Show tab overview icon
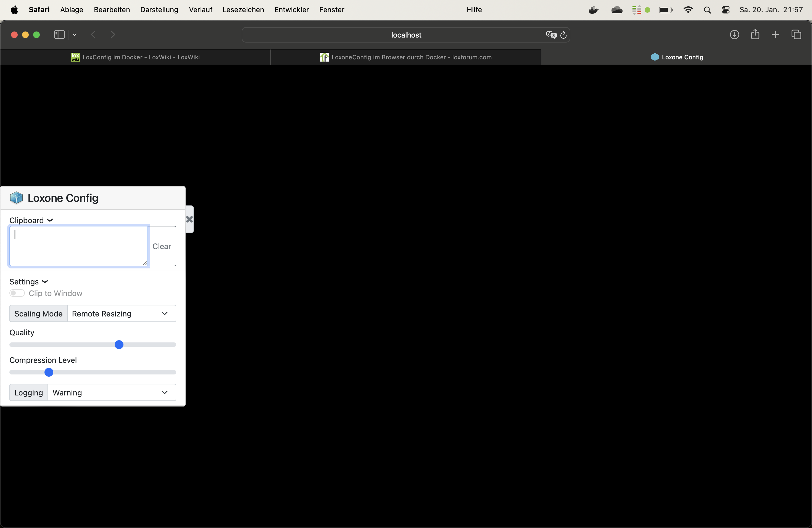This screenshot has height=528, width=812. point(796,35)
